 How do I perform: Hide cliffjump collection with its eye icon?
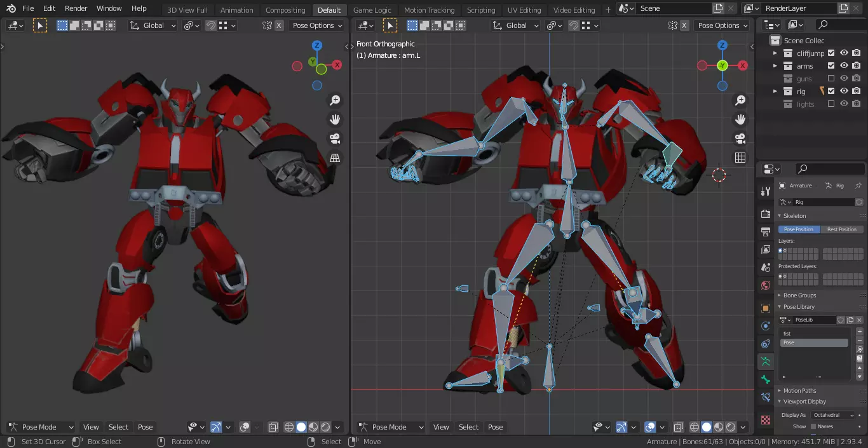click(844, 53)
